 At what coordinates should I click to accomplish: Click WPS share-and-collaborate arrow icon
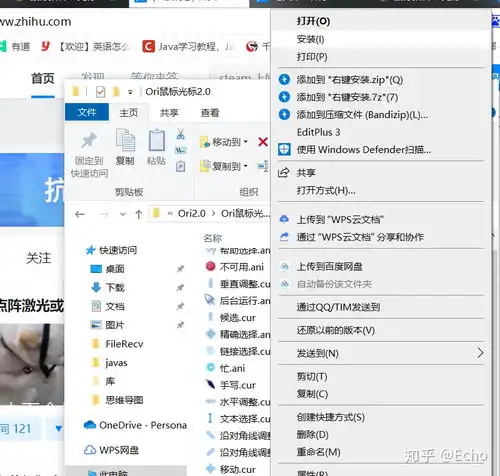pyautogui.click(x=284, y=237)
